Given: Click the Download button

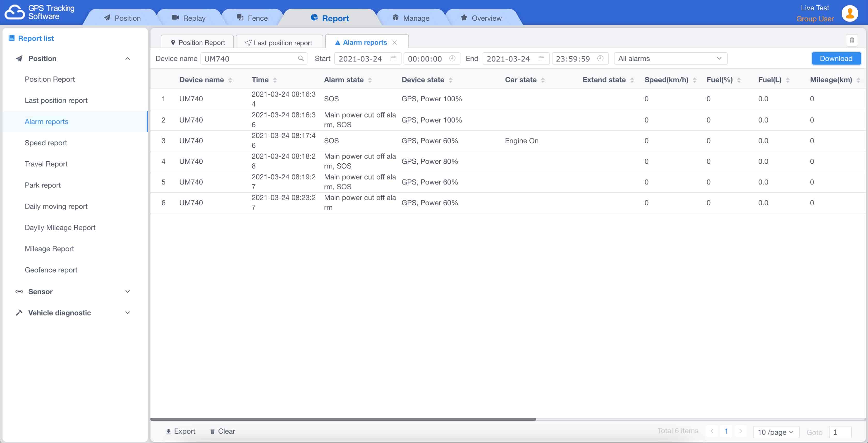Looking at the screenshot, I should pos(836,58).
